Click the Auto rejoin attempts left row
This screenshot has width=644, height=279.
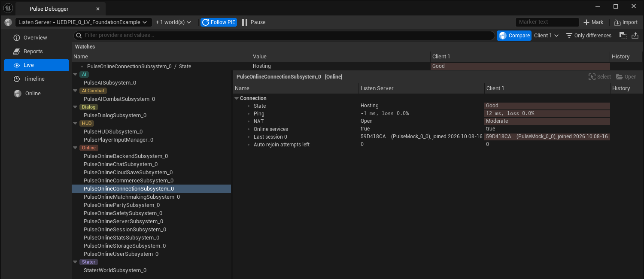tap(422, 145)
